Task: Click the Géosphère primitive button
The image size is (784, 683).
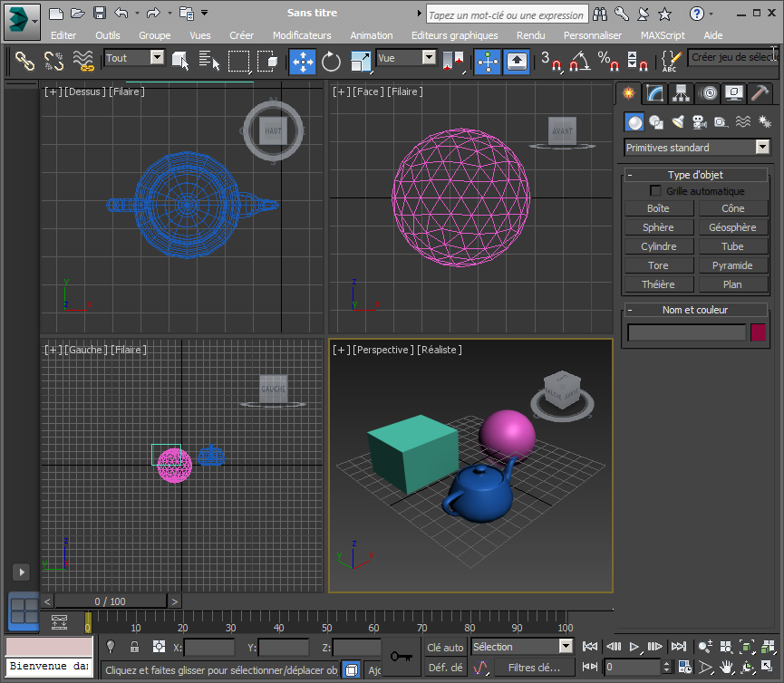Action: (732, 227)
